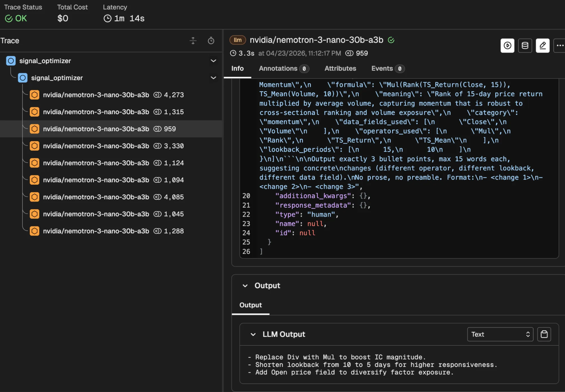
Task: Open the more options ellipsis button
Action: click(560, 45)
